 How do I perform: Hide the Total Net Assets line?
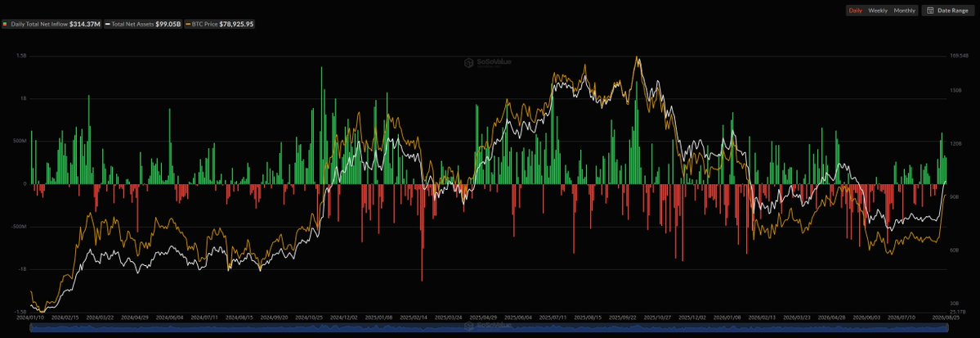142,24
